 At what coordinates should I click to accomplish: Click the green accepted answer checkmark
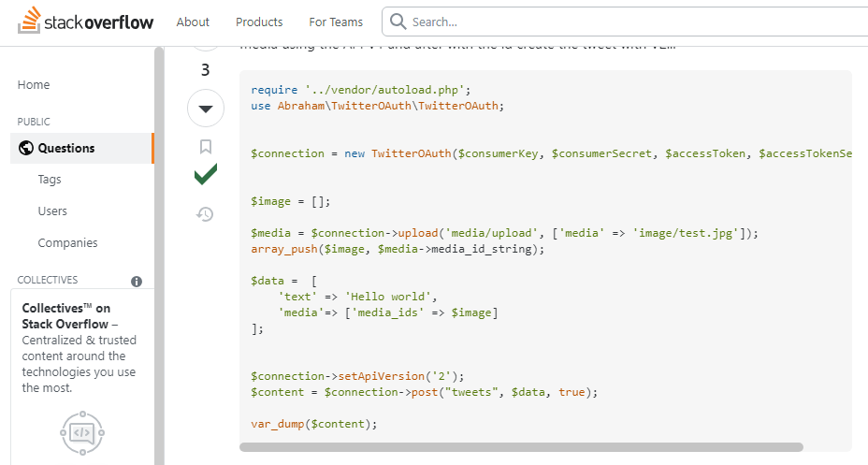point(206,174)
